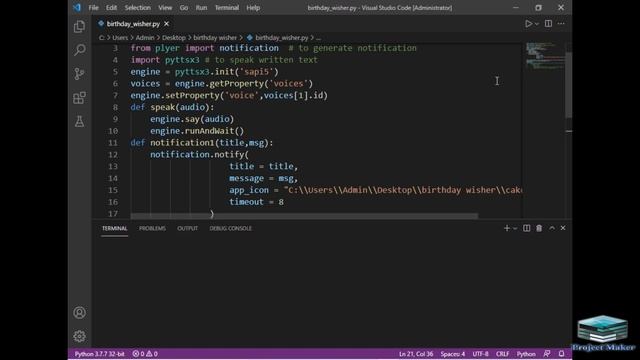Close the terminal panel
This screenshot has width=640, height=360.
pos(563,228)
